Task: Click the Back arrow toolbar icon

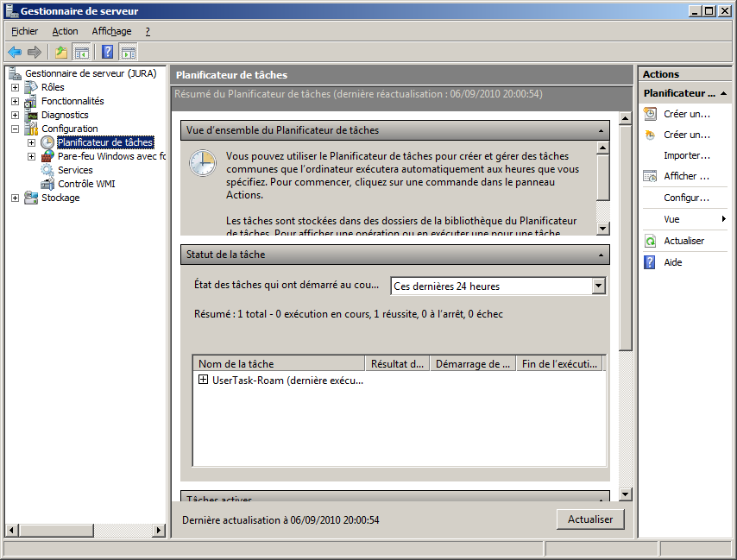Action: coord(15,52)
